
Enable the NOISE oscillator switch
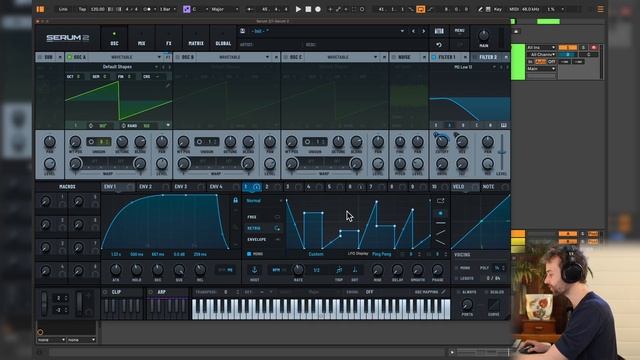[394, 57]
